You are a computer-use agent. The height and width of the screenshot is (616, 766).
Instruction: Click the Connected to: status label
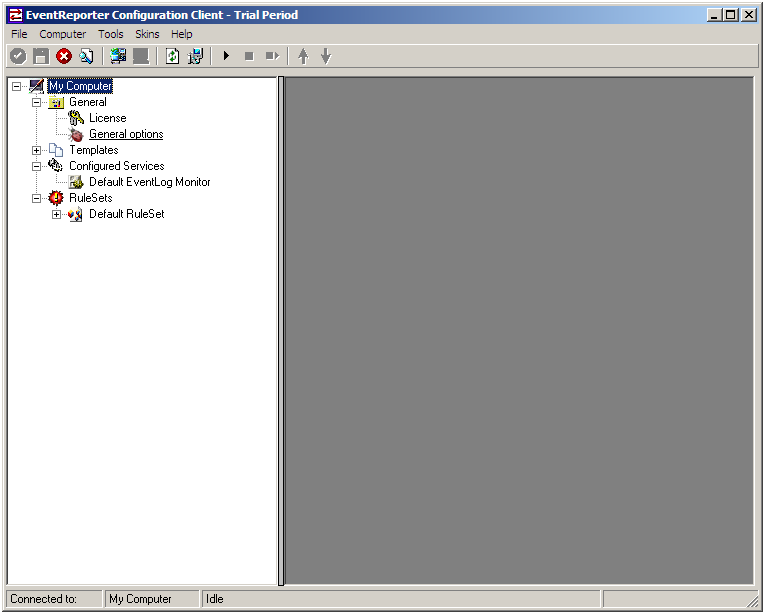pyautogui.click(x=43, y=599)
